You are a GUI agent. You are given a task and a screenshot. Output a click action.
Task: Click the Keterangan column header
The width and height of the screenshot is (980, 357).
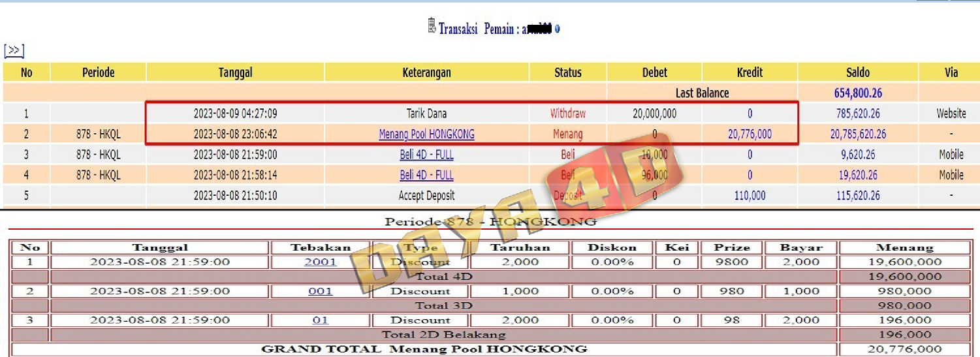tap(426, 72)
